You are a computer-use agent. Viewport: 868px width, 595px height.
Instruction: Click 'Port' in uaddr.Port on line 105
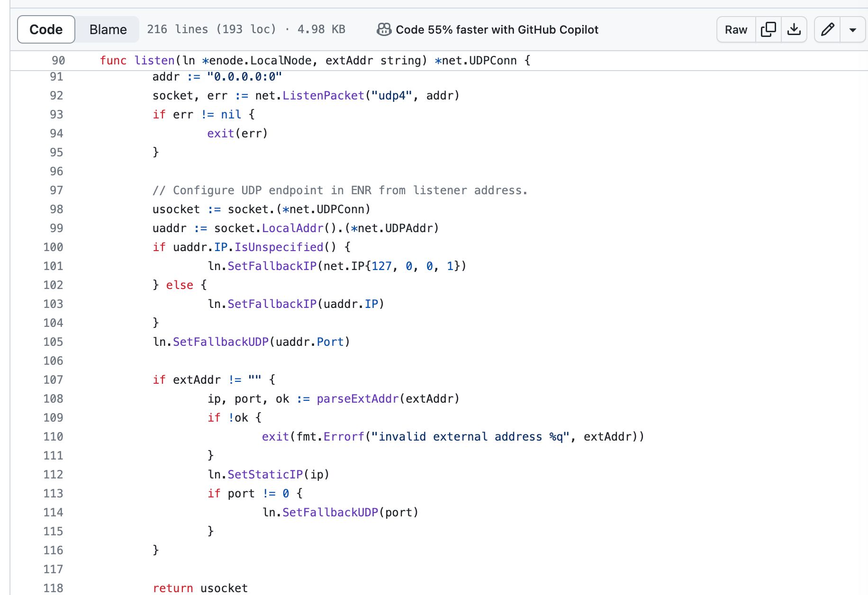tap(330, 342)
